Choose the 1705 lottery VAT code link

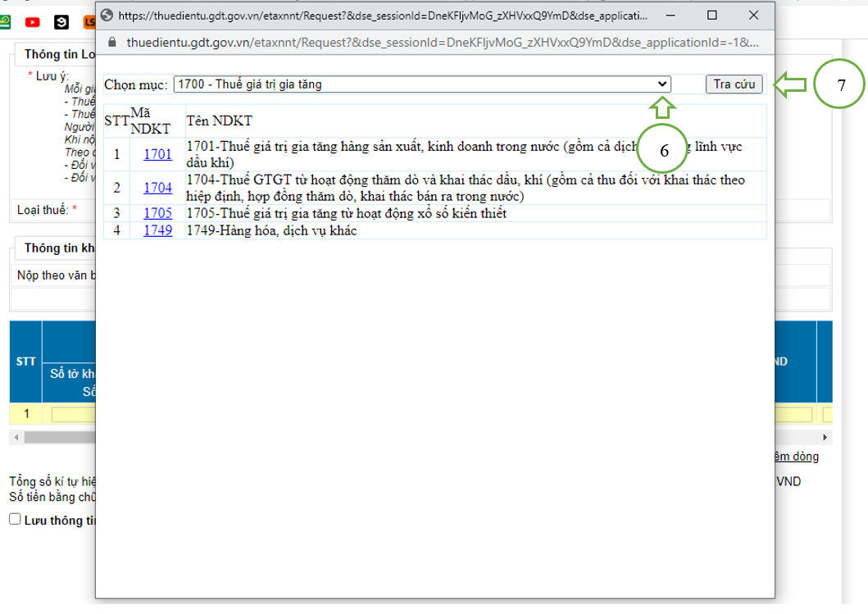pyautogui.click(x=157, y=213)
